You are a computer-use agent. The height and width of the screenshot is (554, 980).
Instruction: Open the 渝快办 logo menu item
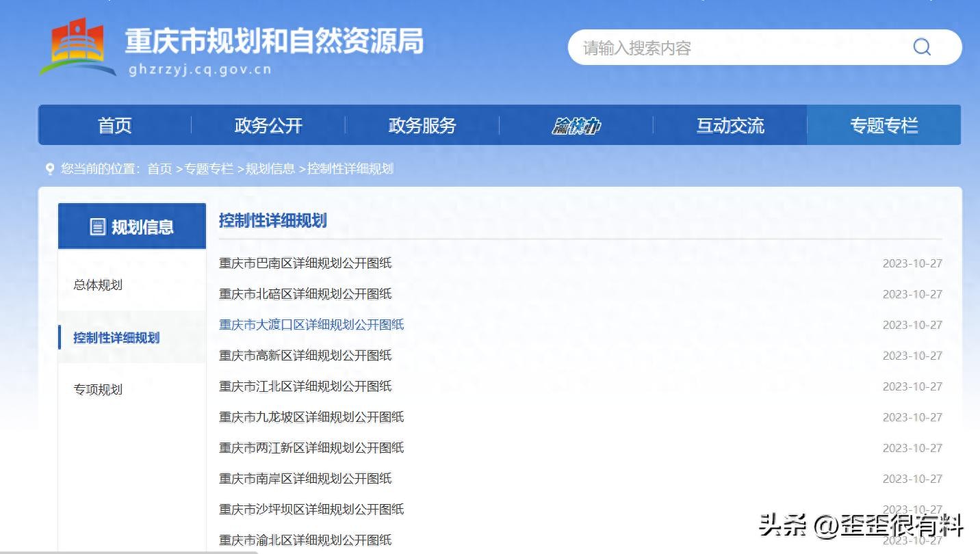[x=576, y=126]
